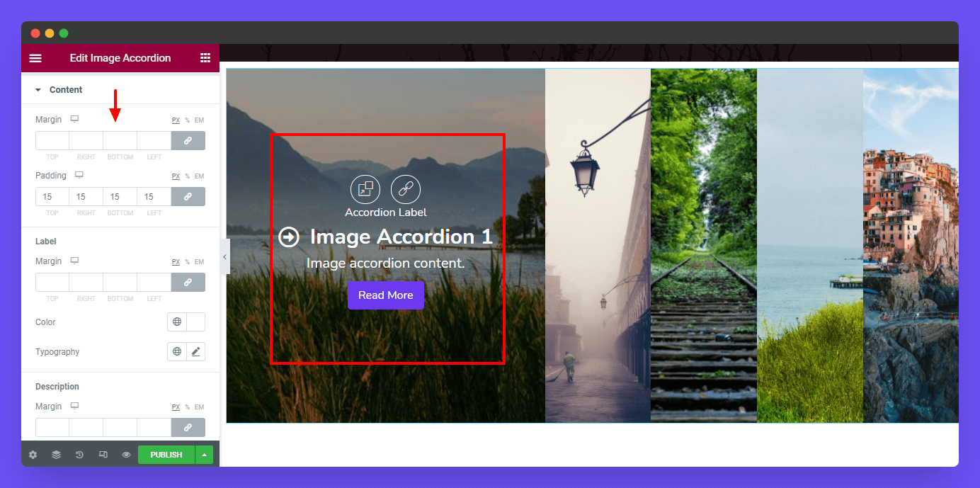The image size is (980, 488).
Task: Edit Label Typography with the pencil icon
Action: [x=196, y=352]
